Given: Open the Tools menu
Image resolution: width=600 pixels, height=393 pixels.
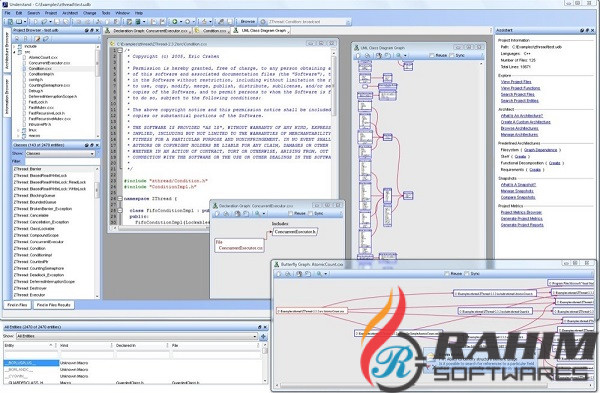Looking at the screenshot, I should [x=106, y=13].
